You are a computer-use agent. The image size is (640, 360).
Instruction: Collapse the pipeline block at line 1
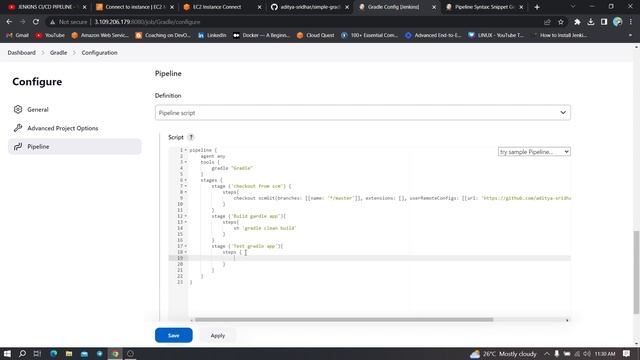tap(186, 150)
